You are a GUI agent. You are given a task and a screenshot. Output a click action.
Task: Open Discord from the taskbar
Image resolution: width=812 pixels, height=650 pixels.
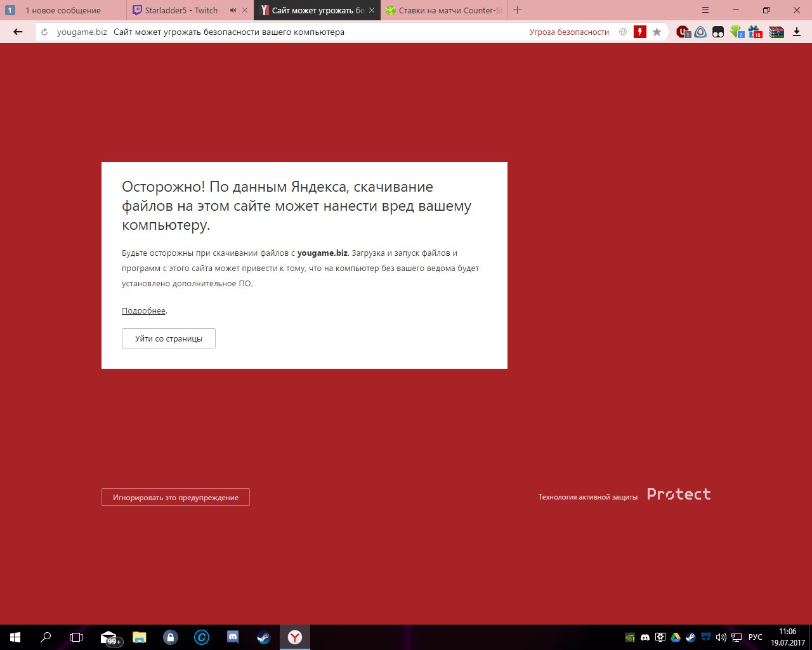click(x=233, y=637)
